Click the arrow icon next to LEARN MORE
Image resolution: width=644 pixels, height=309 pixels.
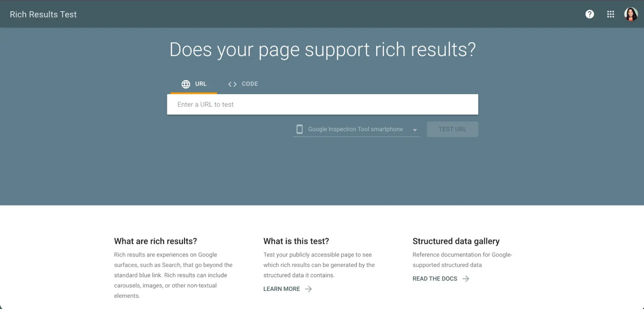pos(308,289)
